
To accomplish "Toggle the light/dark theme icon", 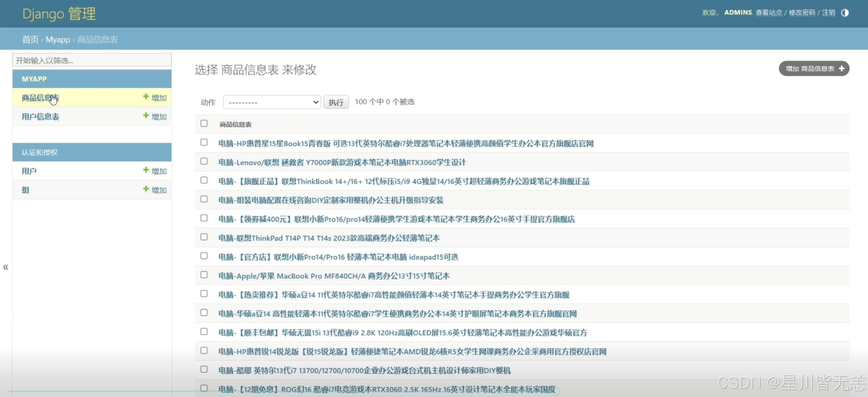I will click(x=845, y=13).
